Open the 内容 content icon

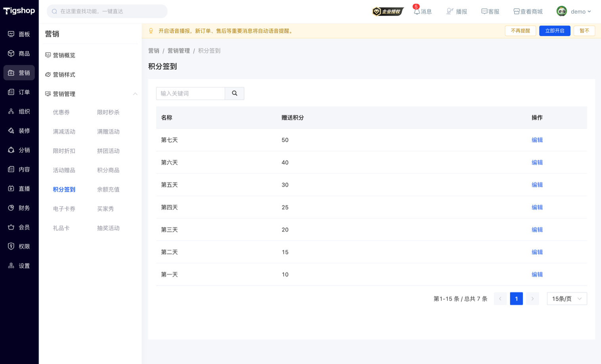tap(11, 169)
